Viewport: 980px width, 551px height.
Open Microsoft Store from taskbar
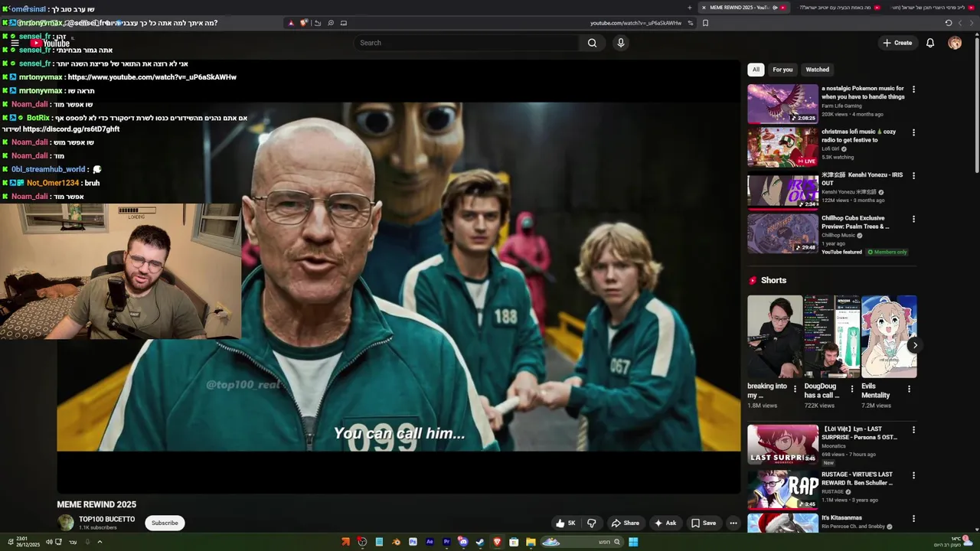click(514, 542)
